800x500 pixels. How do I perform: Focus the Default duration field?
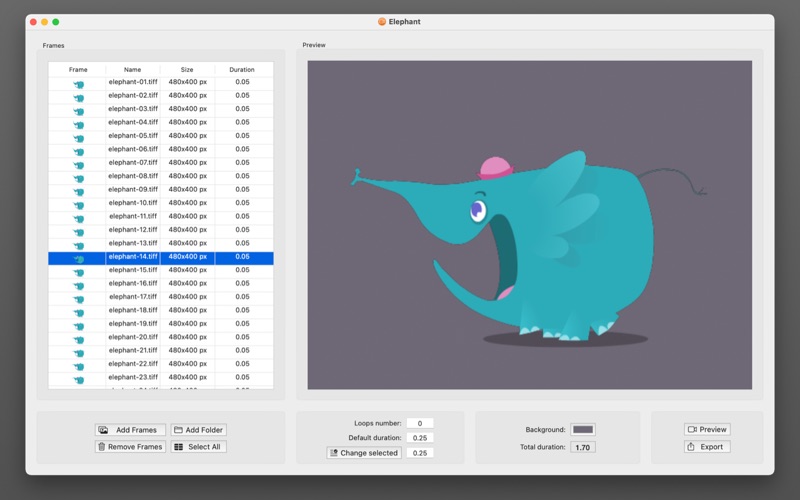click(x=420, y=438)
